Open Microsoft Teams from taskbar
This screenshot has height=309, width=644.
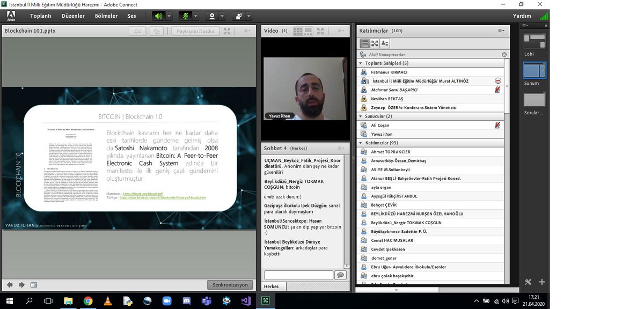(x=206, y=301)
